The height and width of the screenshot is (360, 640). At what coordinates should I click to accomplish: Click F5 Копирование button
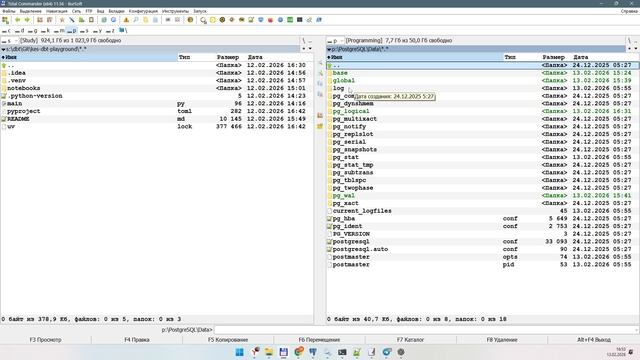coord(228,340)
